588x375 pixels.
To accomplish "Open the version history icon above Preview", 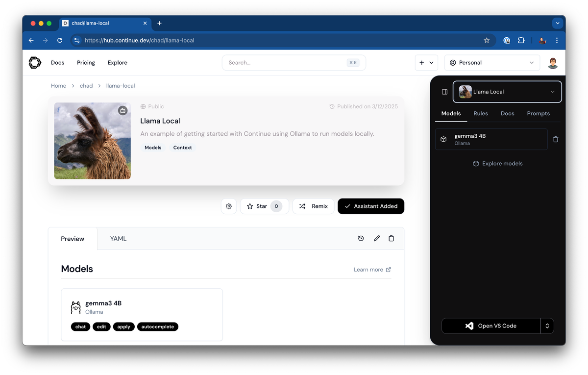I will (x=361, y=238).
